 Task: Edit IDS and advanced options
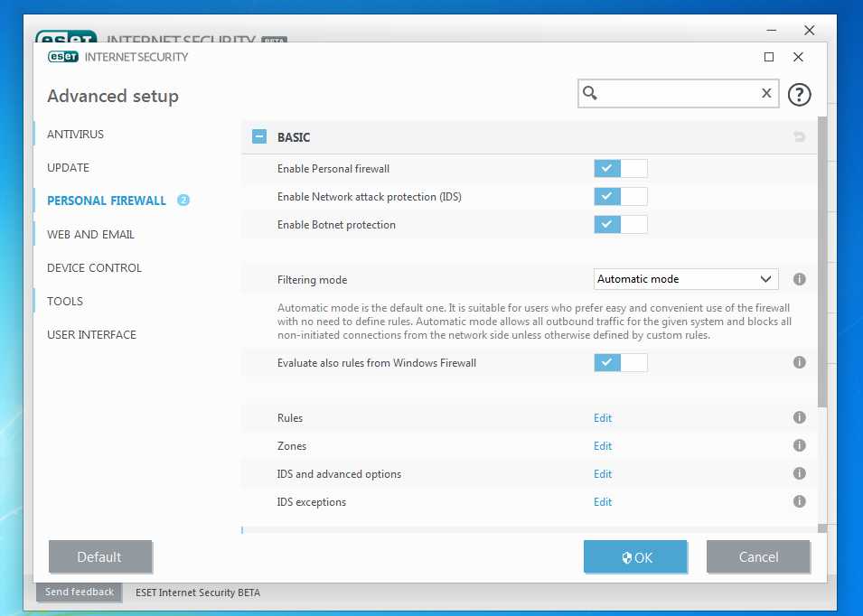tap(603, 474)
